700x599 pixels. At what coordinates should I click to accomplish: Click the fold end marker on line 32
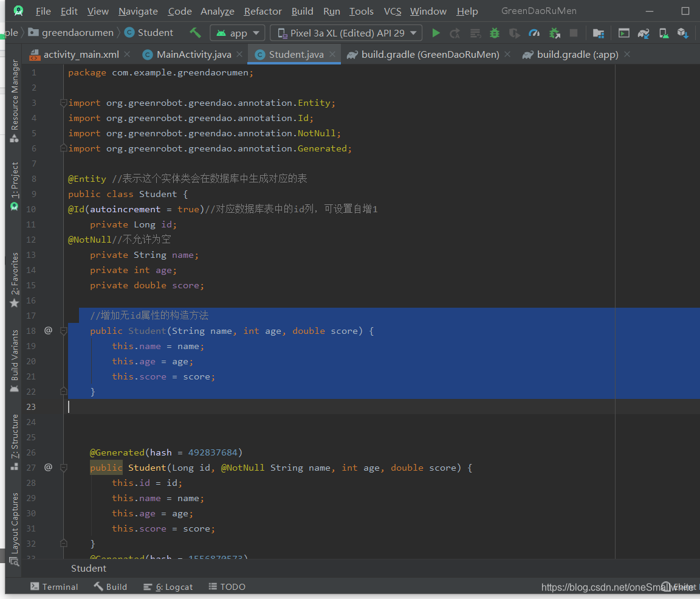coord(63,544)
